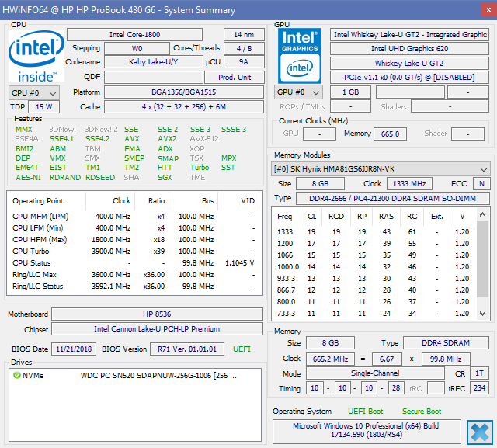Click the 1333 frequency timing row
The width and height of the screenshot is (497, 448).
[x=373, y=232]
